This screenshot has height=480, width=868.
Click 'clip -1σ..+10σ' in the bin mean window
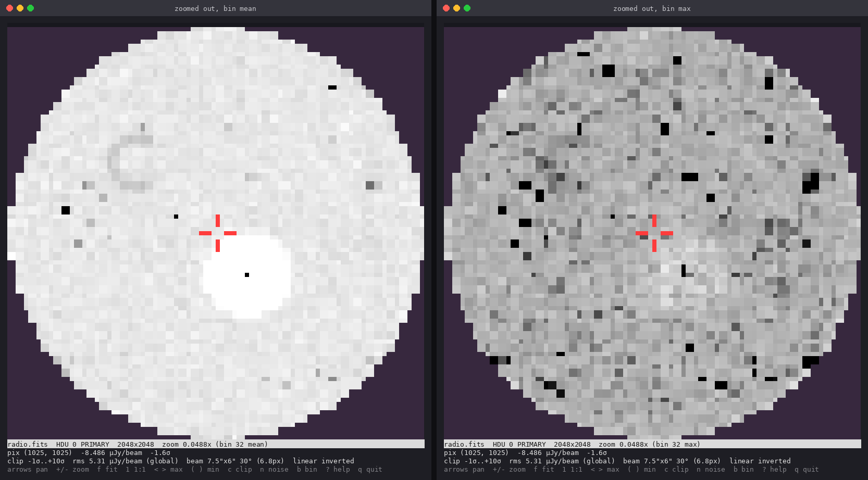pyautogui.click(x=36, y=461)
